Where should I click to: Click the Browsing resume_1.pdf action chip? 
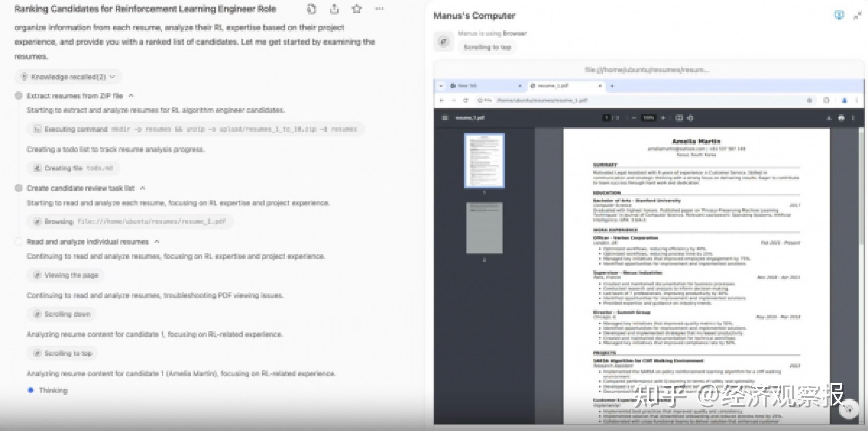tap(130, 222)
